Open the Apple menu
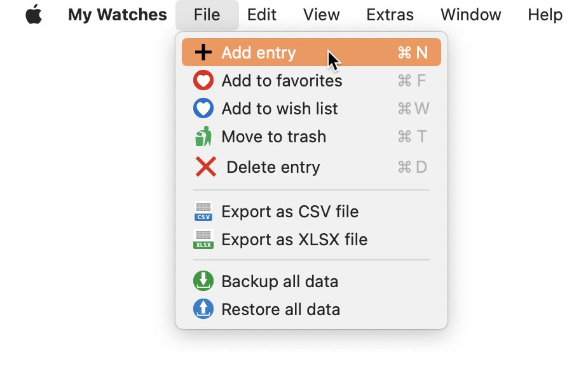The height and width of the screenshot is (378, 588). [x=34, y=15]
